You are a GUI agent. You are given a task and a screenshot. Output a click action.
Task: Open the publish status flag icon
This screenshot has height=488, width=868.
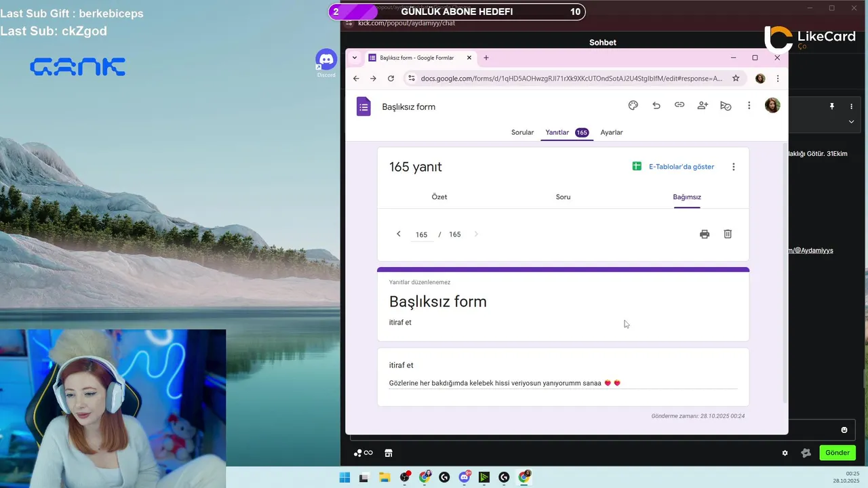(726, 106)
